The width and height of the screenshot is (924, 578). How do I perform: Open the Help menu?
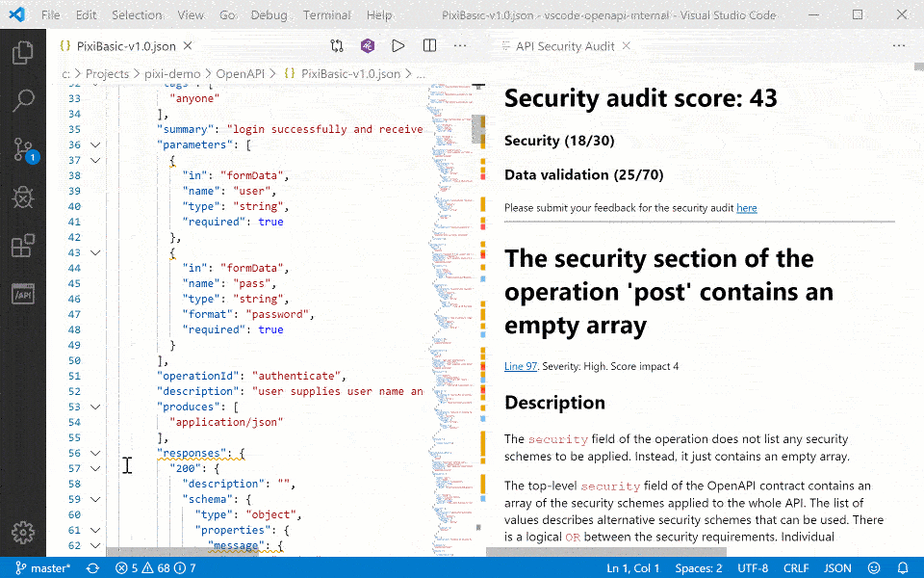click(379, 14)
